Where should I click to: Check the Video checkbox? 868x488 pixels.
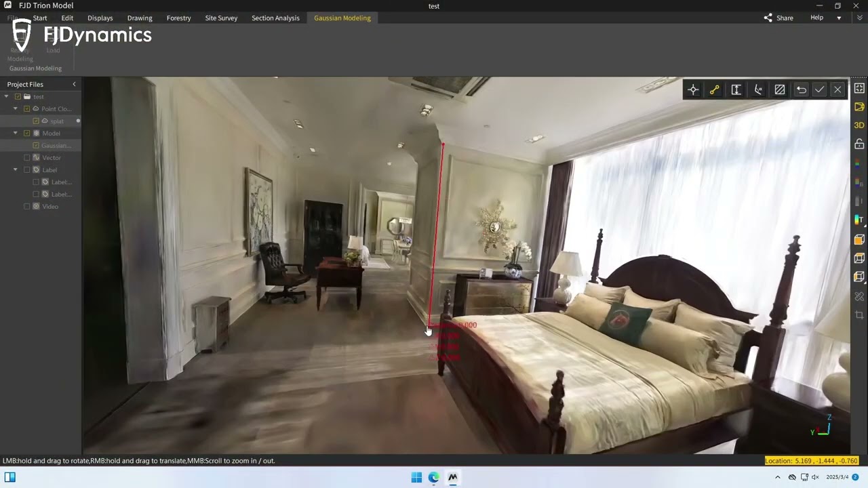pos(27,207)
